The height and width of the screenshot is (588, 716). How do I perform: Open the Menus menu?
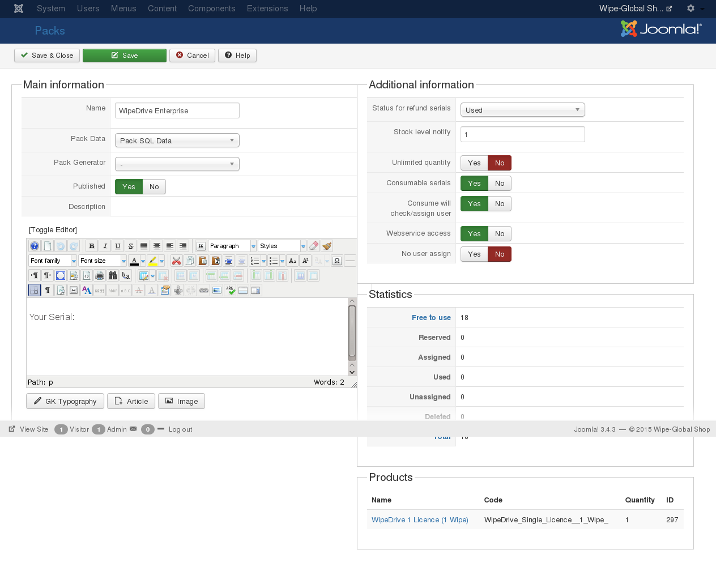(x=123, y=8)
